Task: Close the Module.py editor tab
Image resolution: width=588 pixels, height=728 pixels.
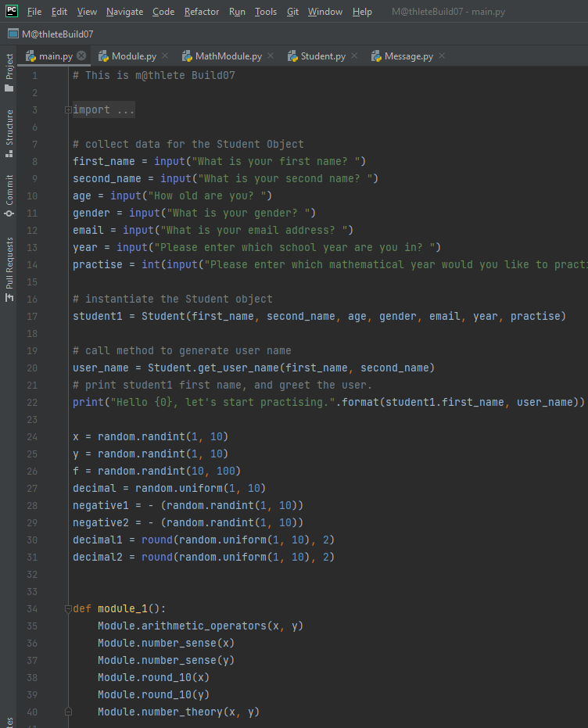Action: (165, 56)
